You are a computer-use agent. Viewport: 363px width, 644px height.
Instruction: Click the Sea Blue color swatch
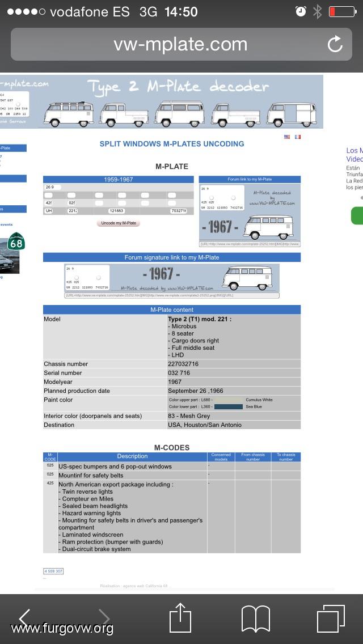[229, 406]
